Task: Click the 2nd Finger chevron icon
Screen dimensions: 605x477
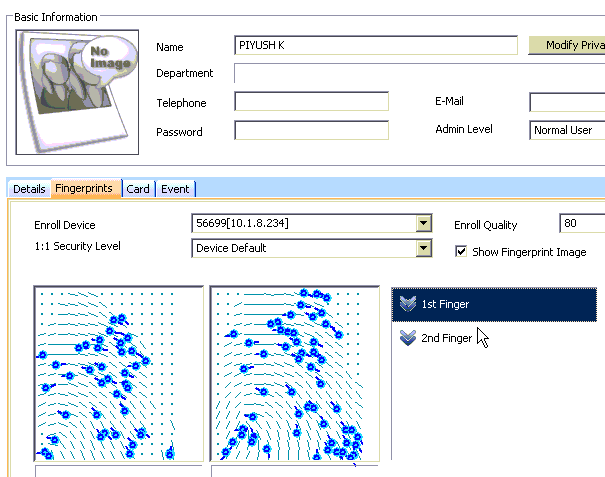Action: click(x=406, y=338)
